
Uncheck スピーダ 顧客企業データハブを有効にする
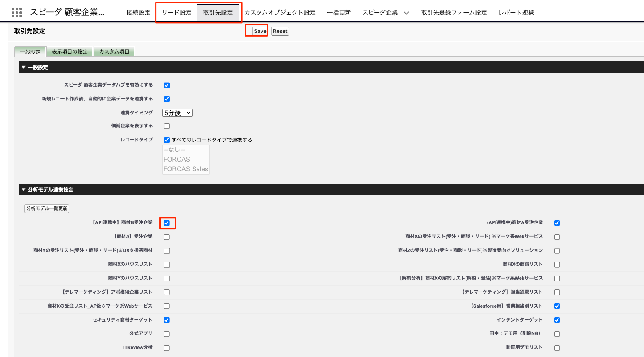[167, 85]
